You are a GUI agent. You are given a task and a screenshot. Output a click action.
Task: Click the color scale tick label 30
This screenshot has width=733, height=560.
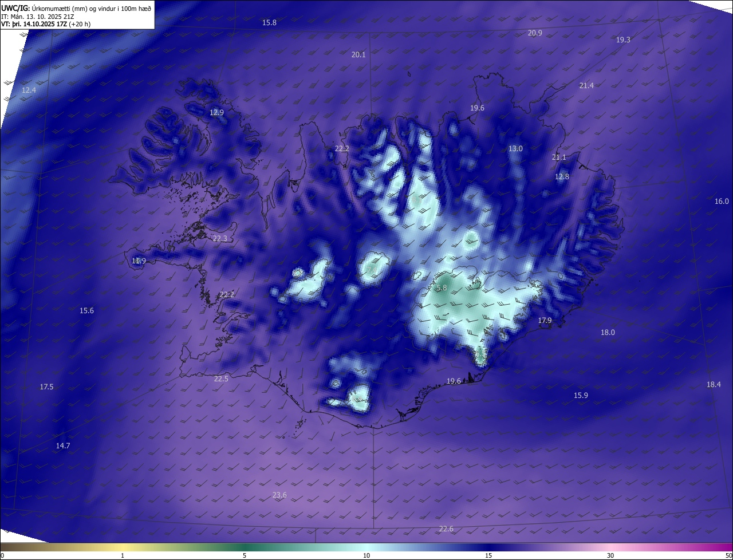[610, 555]
